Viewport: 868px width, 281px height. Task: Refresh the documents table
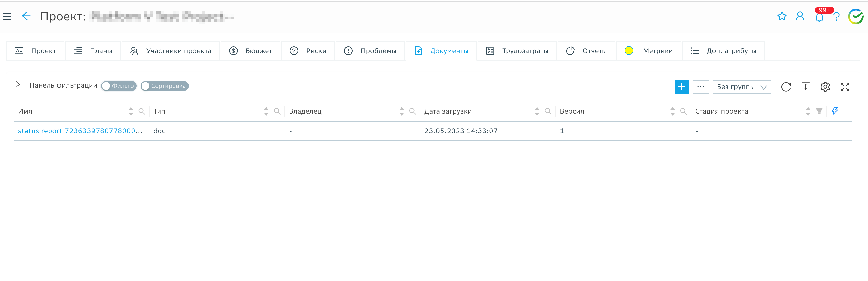click(786, 87)
